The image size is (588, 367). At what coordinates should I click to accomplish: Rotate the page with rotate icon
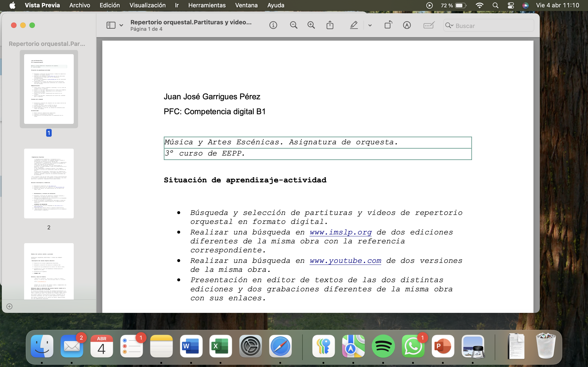click(x=388, y=25)
